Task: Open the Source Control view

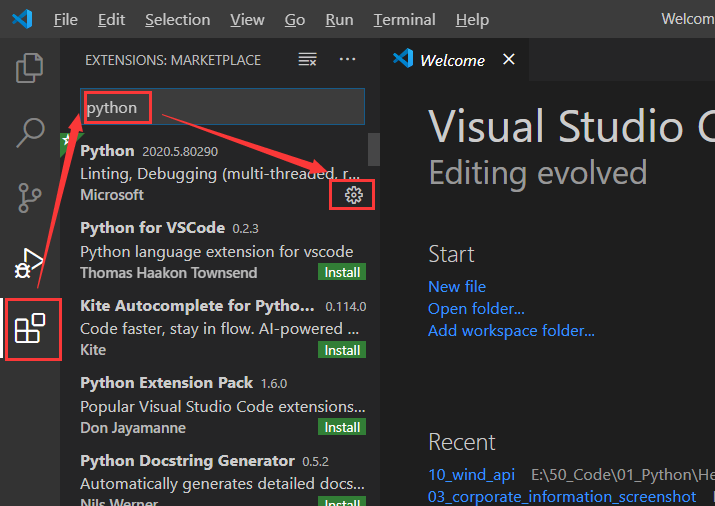Action: [x=30, y=197]
